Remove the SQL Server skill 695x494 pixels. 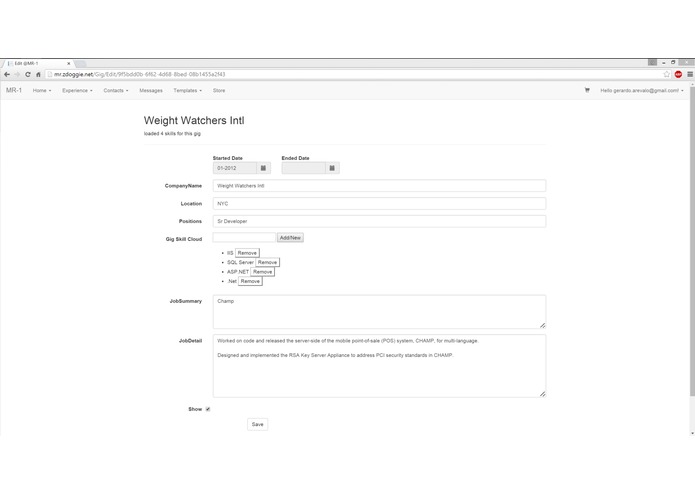(267, 262)
